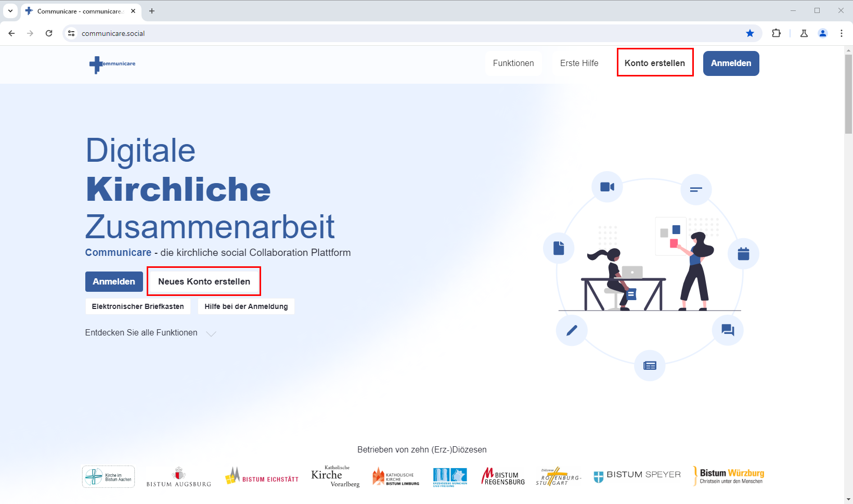853x504 pixels.
Task: Open the Bistum Speyer logo
Action: pos(637,476)
